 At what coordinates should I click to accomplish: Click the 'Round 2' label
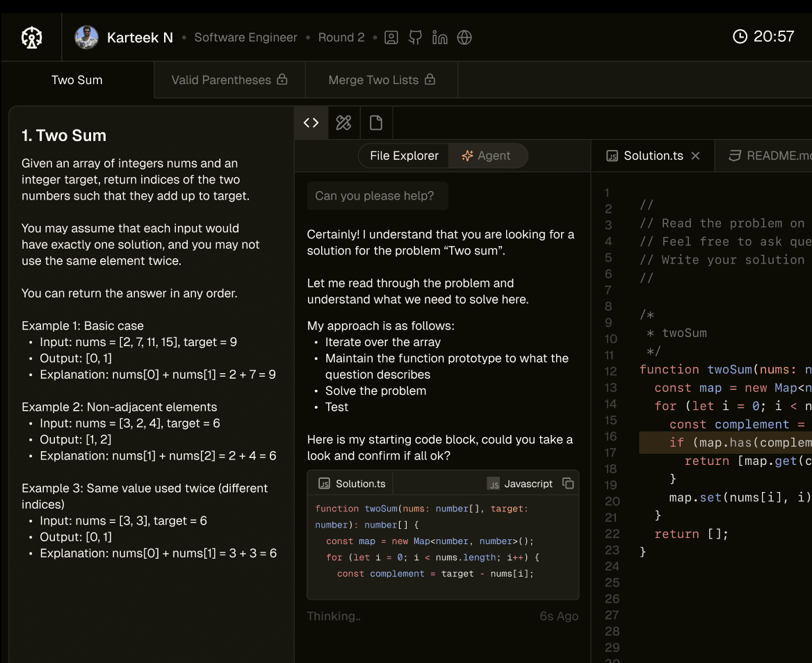point(341,38)
